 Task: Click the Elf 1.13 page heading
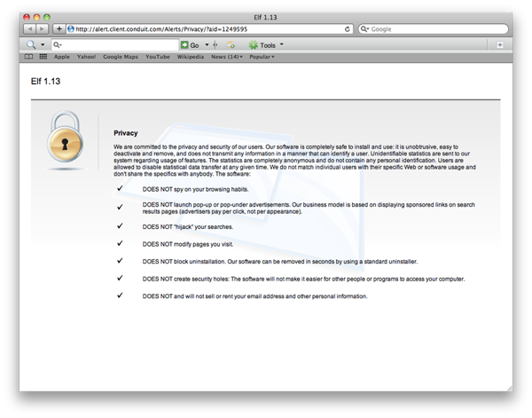coord(45,82)
